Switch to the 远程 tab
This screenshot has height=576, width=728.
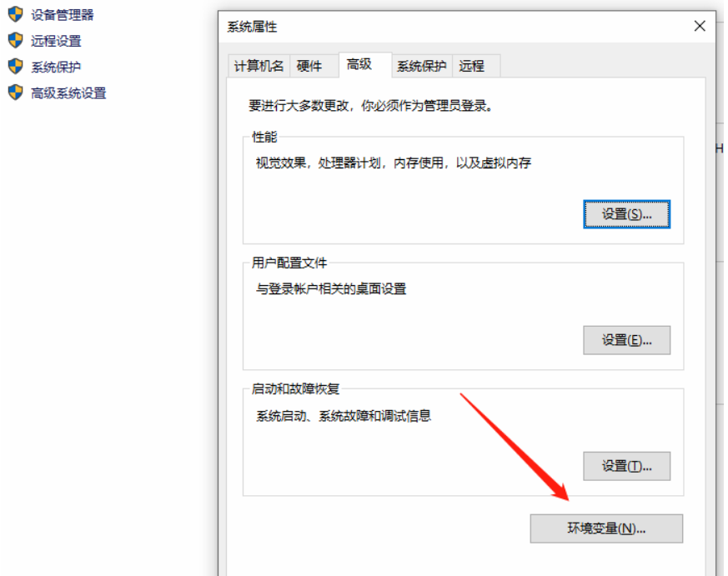click(476, 66)
